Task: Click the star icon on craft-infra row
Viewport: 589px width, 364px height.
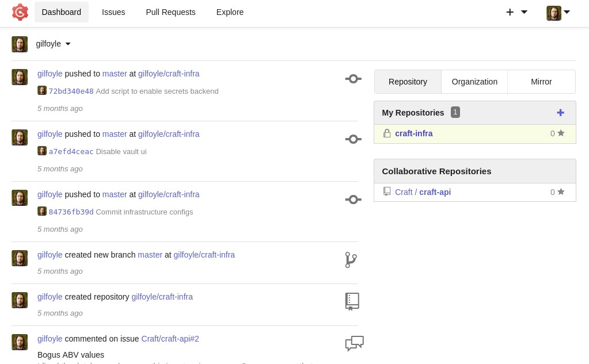Action: pyautogui.click(x=561, y=133)
